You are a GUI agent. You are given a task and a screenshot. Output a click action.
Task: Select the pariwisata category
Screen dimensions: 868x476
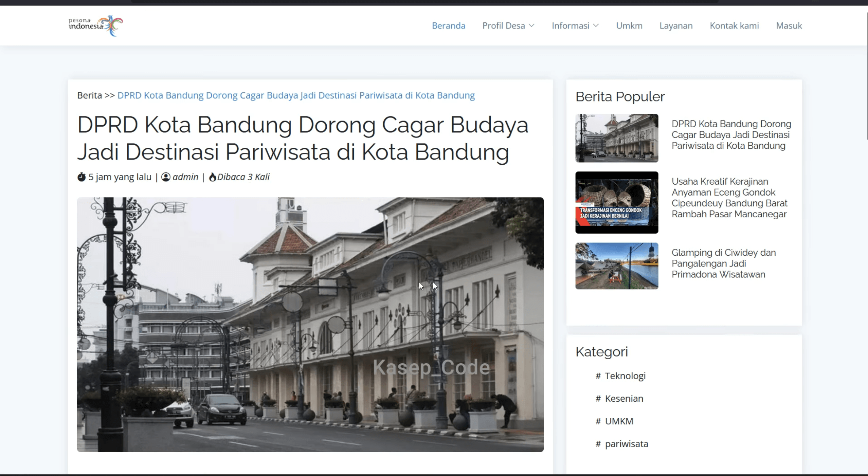click(626, 444)
